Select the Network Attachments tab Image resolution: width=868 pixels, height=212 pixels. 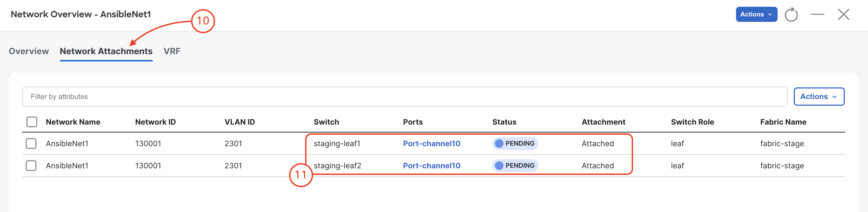(106, 51)
